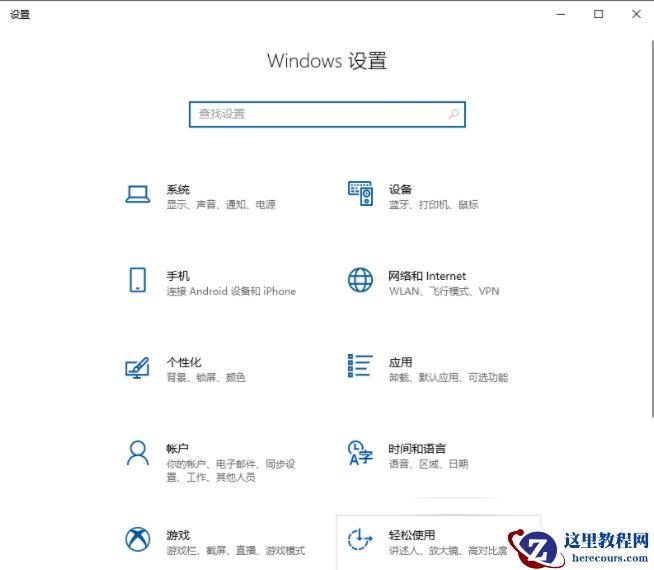Select the Phone icon
This screenshot has width=654, height=570.
tap(138, 280)
